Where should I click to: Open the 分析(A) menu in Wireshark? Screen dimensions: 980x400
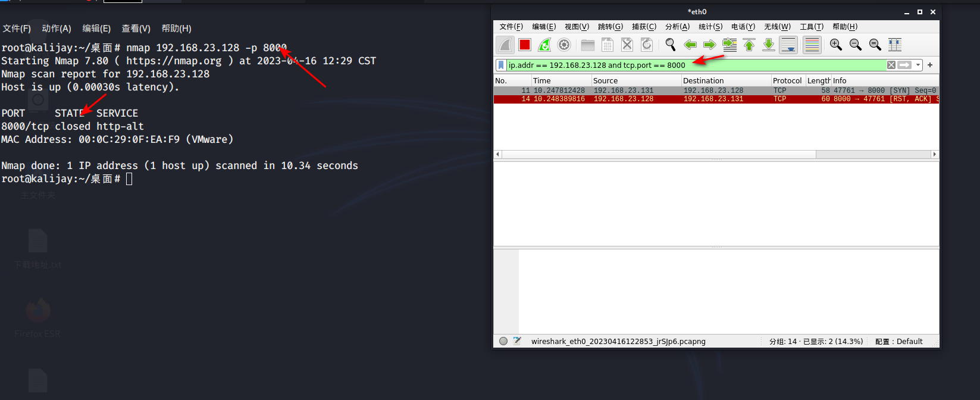677,27
